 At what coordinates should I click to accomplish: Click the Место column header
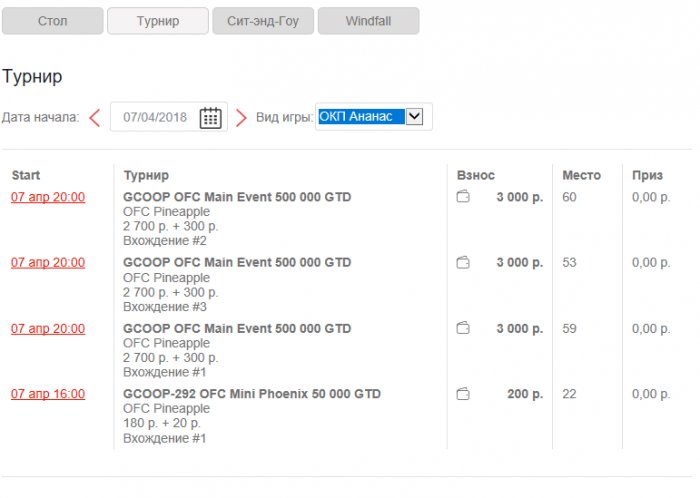[581, 175]
